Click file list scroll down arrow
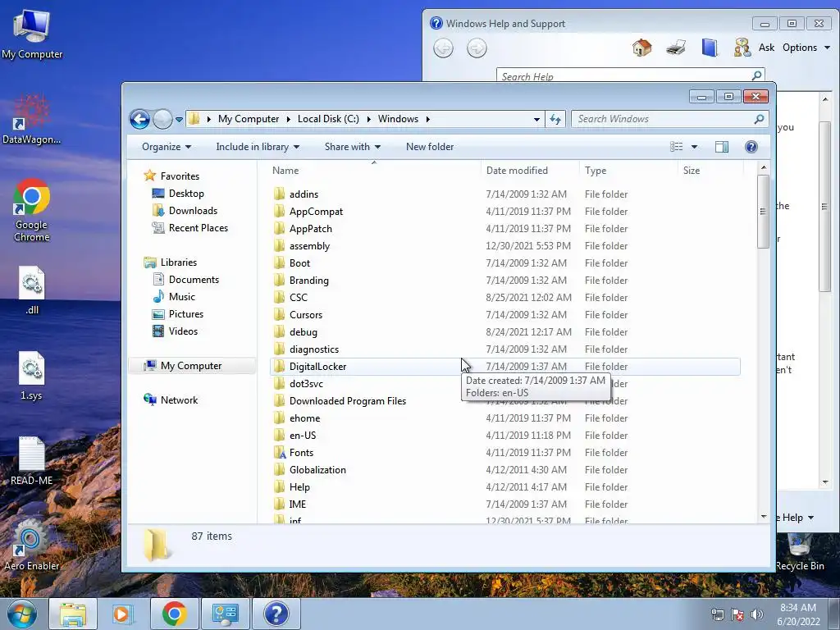Viewport: 840px width, 630px height. 764,517
